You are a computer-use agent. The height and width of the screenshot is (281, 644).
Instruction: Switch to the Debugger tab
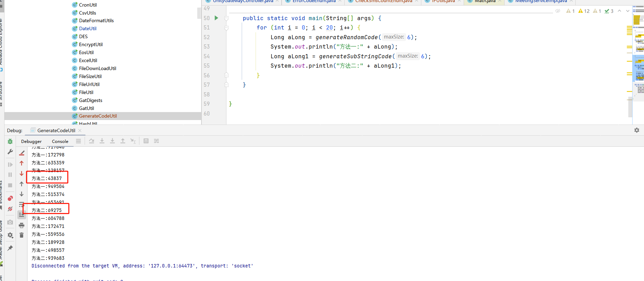coord(31,141)
